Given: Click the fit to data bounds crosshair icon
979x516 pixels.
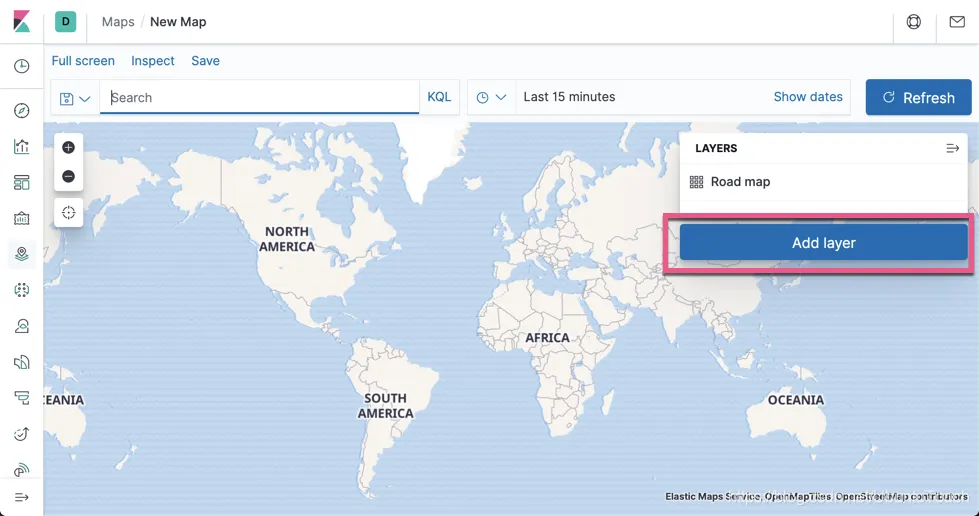Looking at the screenshot, I should tap(69, 213).
